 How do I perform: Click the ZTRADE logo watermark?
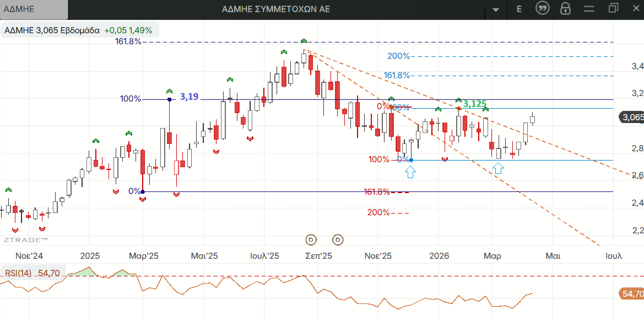(25, 240)
